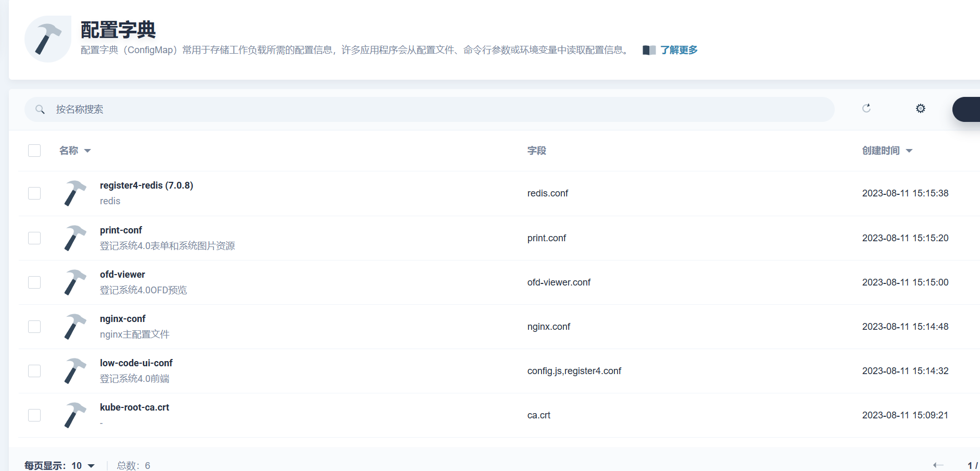Click the 2023-08-11 15:14:32 timestamp
980x471 pixels.
pos(906,371)
